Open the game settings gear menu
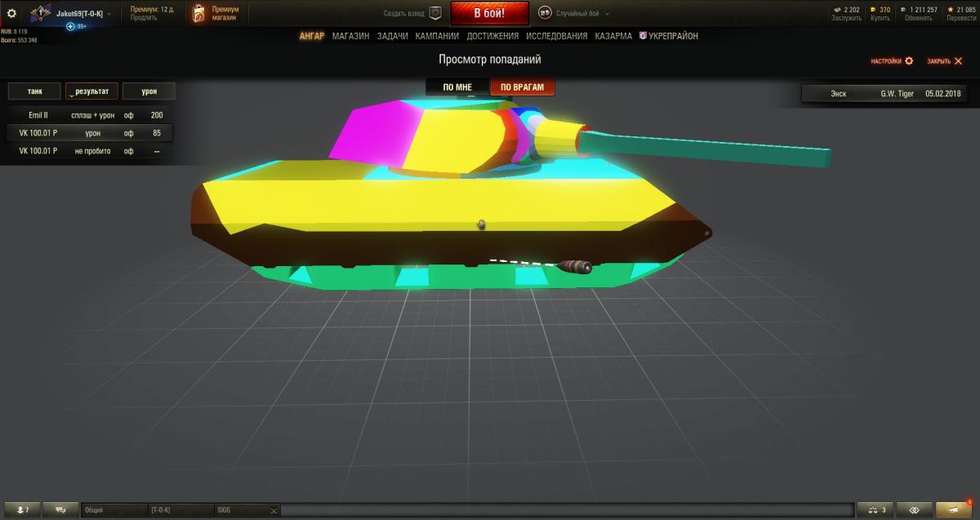 coord(11,13)
